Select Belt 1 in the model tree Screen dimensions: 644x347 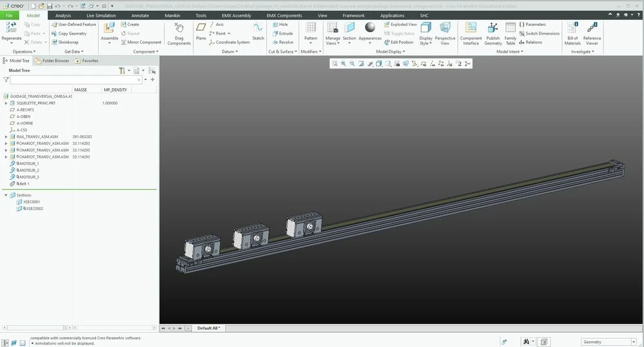[24, 183]
